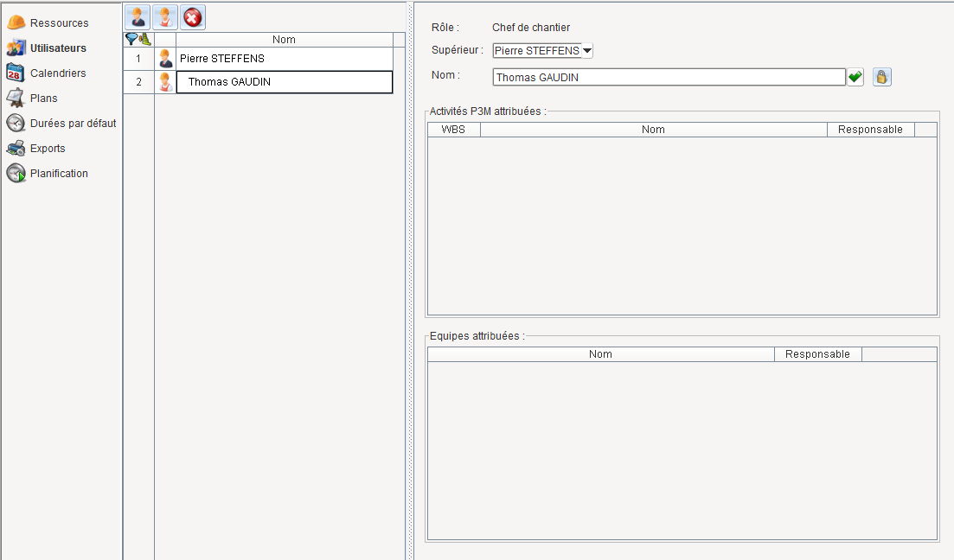Click the user icon in the Thomas GAUDIN row
The width and height of the screenshot is (954, 560).
point(165,82)
